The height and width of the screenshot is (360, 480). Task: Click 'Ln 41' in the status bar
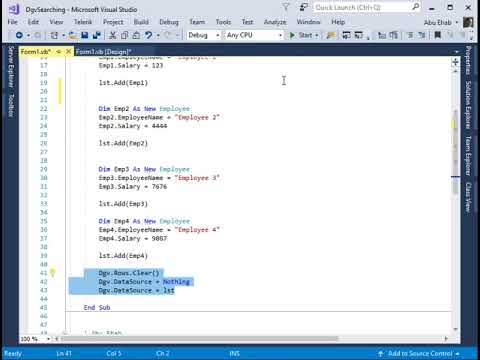(x=64, y=353)
